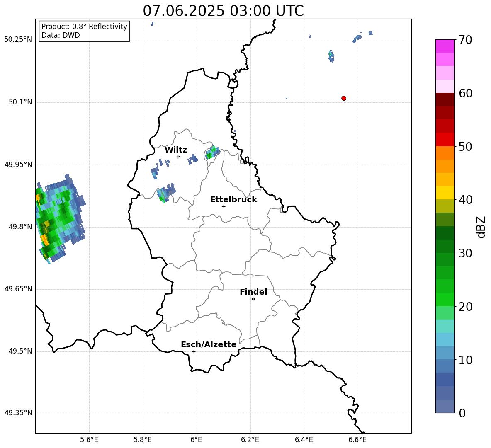The height and width of the screenshot is (448, 491).
Task: Click the 60 value on the colorbar
Action: click(x=465, y=93)
